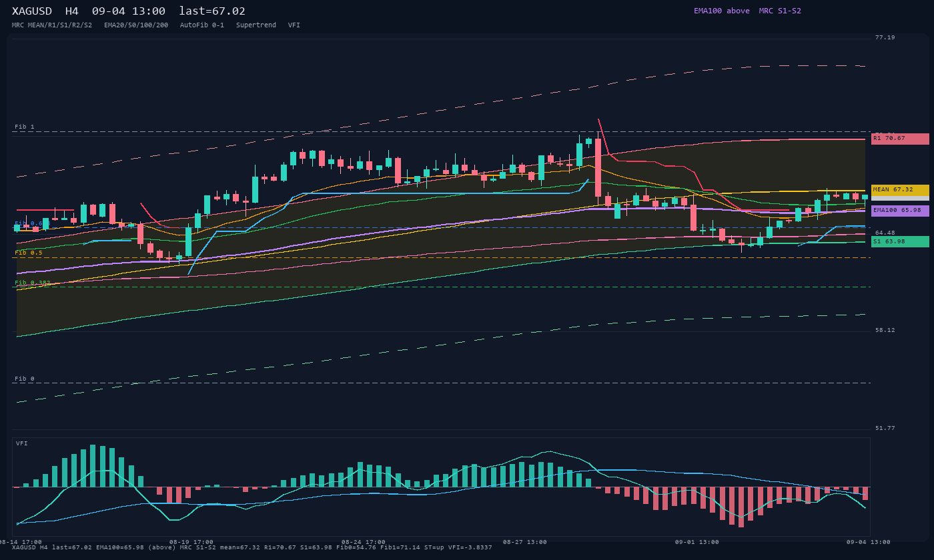Select the AutoFib 0-1 indicator label

[202, 25]
